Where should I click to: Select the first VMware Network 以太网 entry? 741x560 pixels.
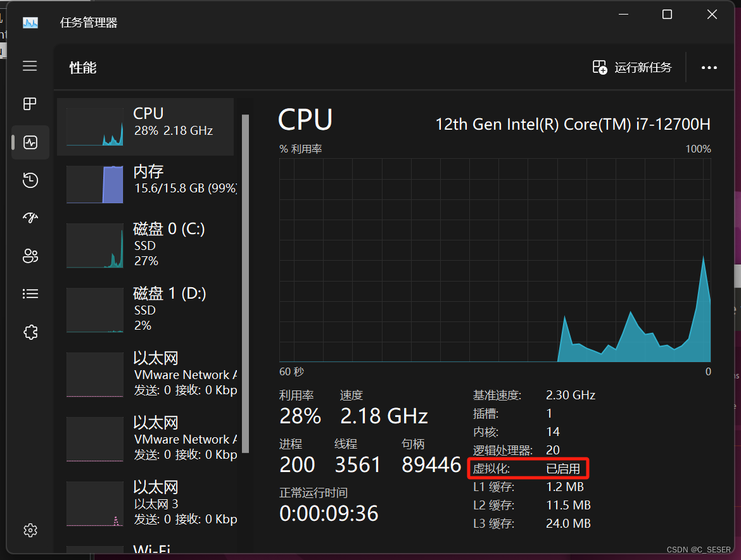point(146,375)
